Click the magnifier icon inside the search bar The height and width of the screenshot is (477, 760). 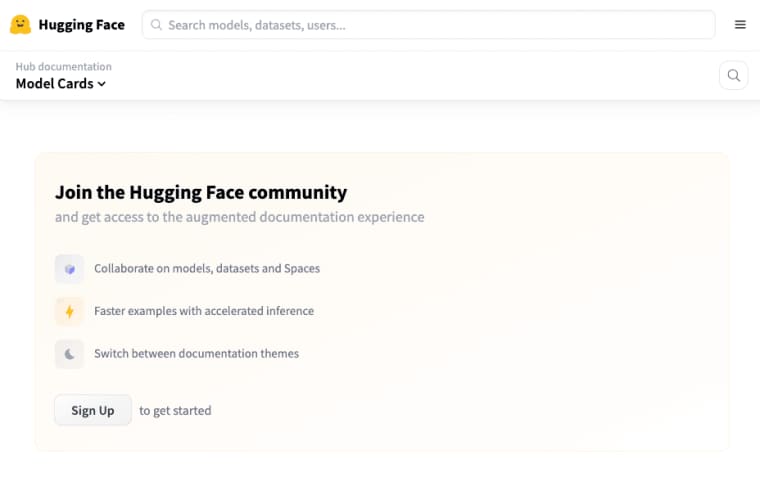(x=156, y=25)
